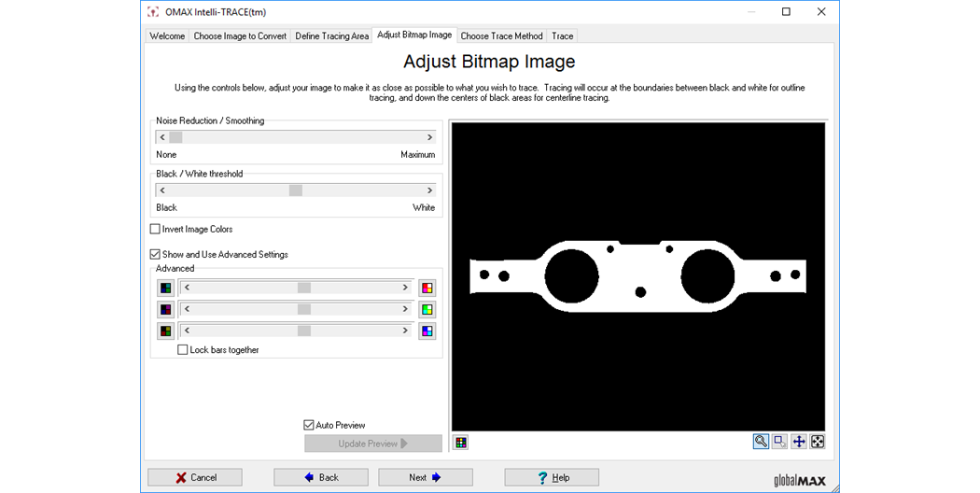Select the zoom window rectangle tool
The width and height of the screenshot is (980, 493).
point(779,441)
